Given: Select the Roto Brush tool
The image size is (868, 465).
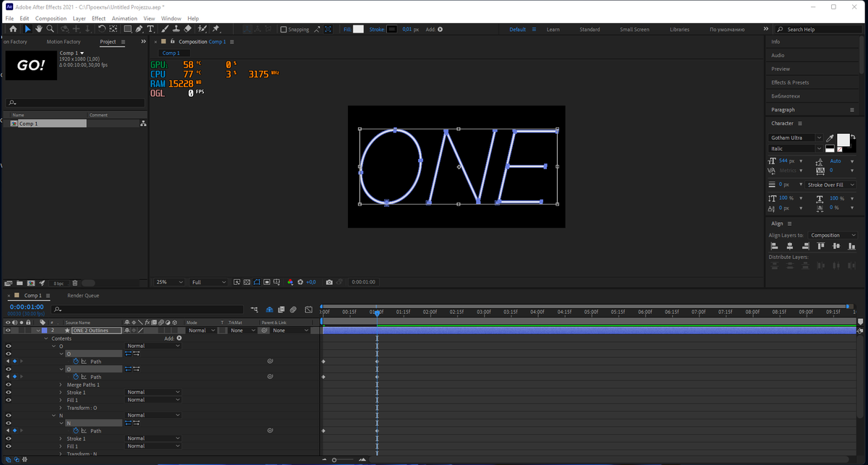Looking at the screenshot, I should pyautogui.click(x=202, y=29).
